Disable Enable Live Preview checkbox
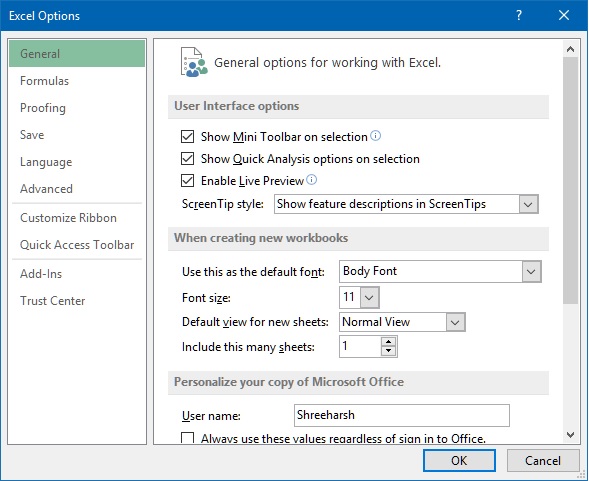 187,180
